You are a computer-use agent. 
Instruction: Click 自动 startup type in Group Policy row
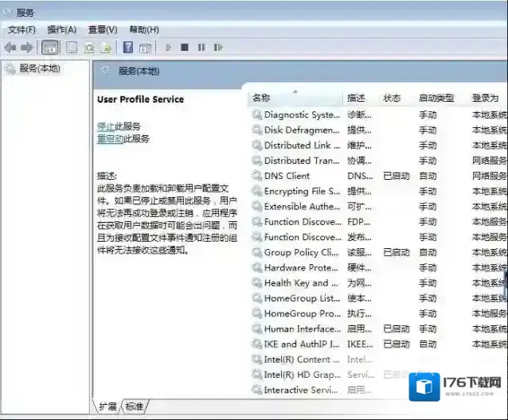point(428,252)
